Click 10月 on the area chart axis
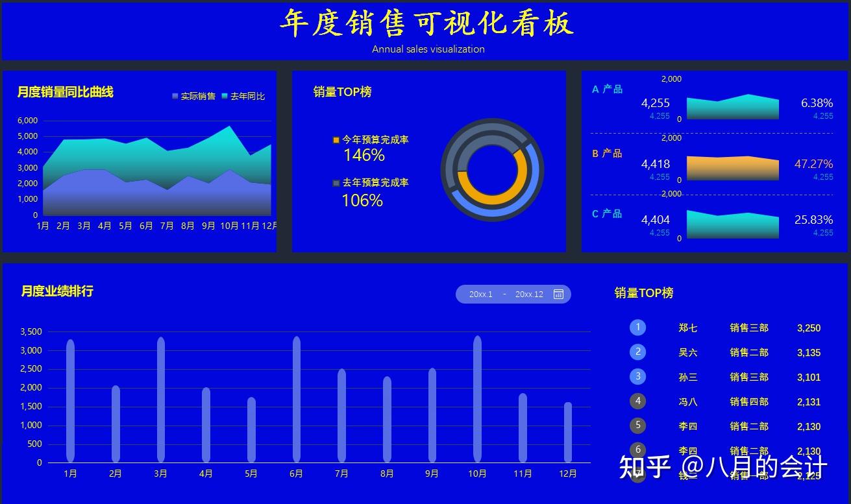This screenshot has height=504, width=851. 229,226
